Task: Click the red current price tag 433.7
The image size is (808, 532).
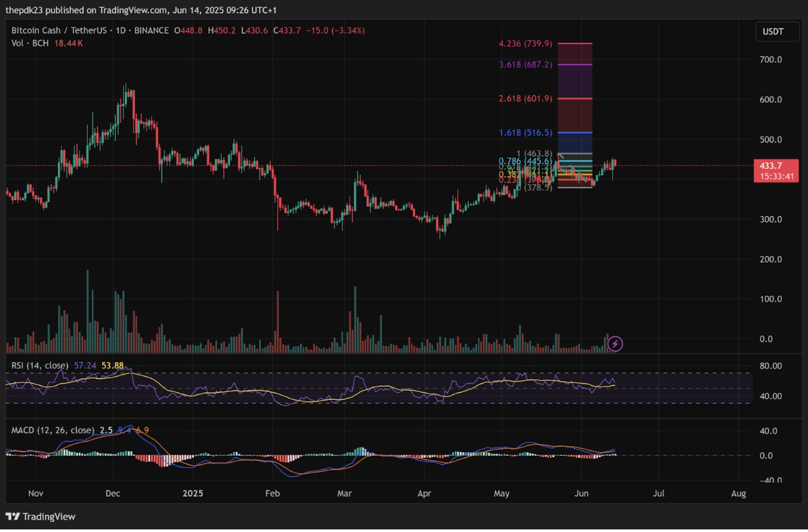Action: coord(771,166)
